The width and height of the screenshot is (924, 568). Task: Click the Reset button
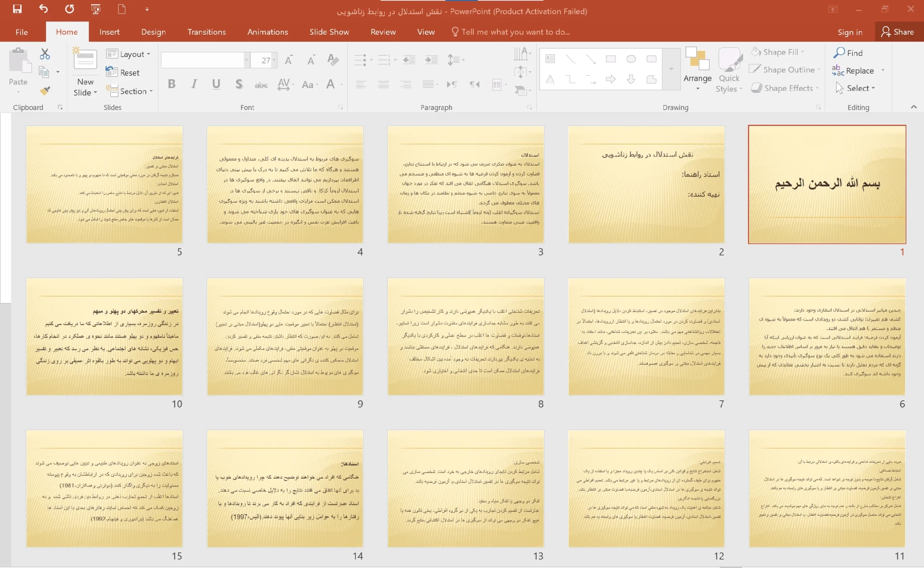[x=123, y=72]
